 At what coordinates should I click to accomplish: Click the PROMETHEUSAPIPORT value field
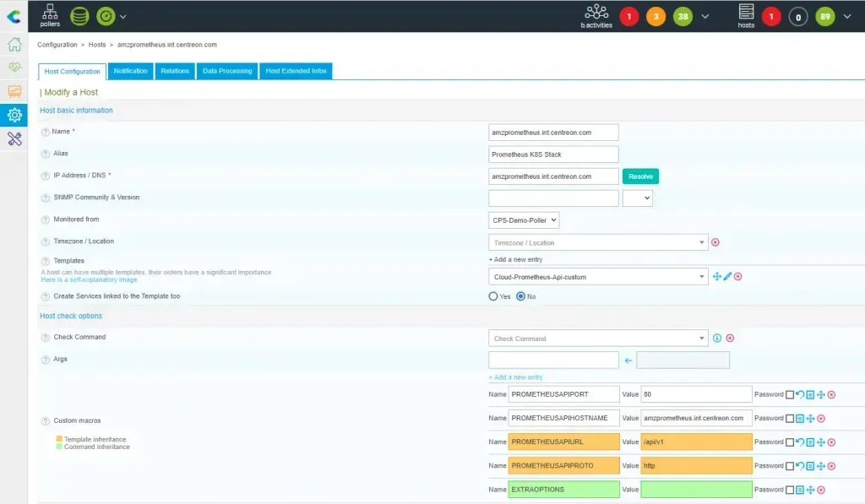(x=696, y=394)
